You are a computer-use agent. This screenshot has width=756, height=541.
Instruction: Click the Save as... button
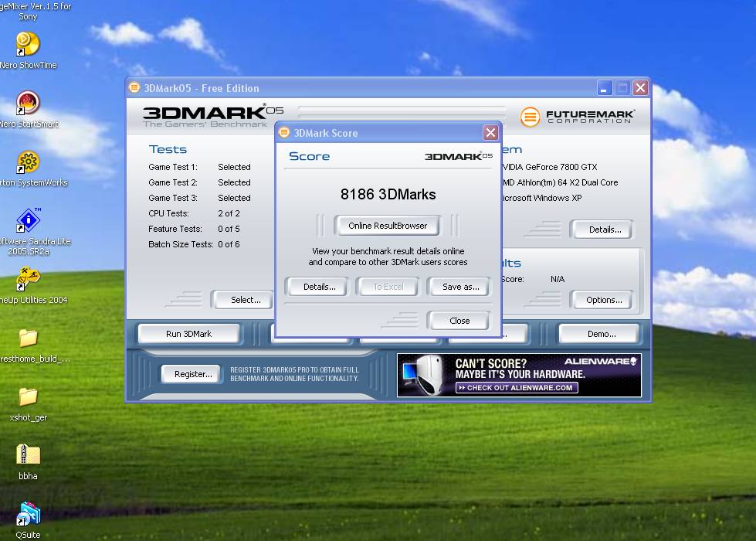tap(460, 287)
